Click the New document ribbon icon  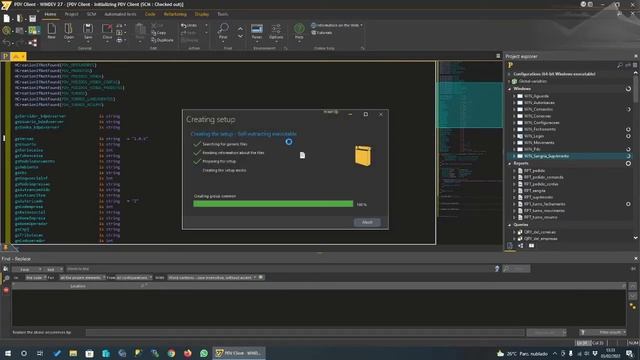pyautogui.click(x=51, y=29)
